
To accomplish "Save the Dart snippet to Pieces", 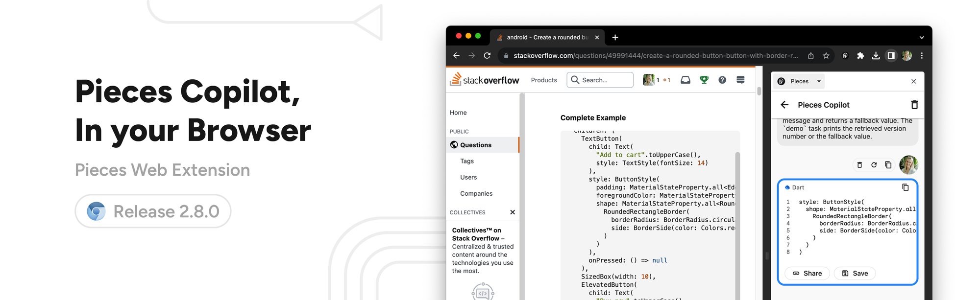I will [855, 273].
